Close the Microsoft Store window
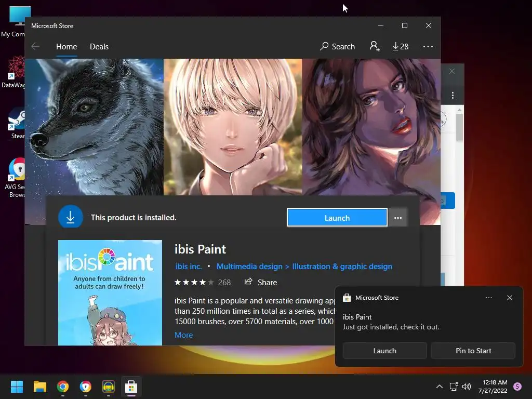The width and height of the screenshot is (532, 399). [x=429, y=25]
